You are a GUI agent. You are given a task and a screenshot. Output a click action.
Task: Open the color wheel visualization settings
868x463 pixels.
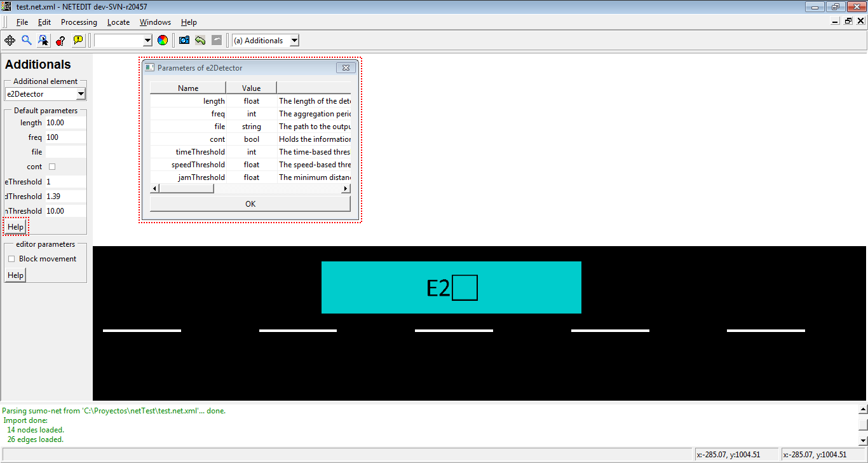pyautogui.click(x=163, y=40)
